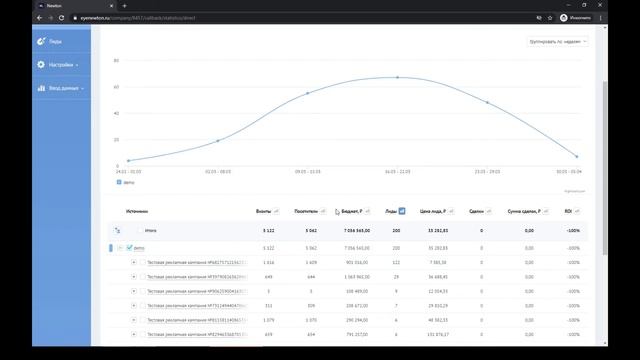
Task: Toggle the checkbox in the Итого row
Action: pyautogui.click(x=140, y=231)
